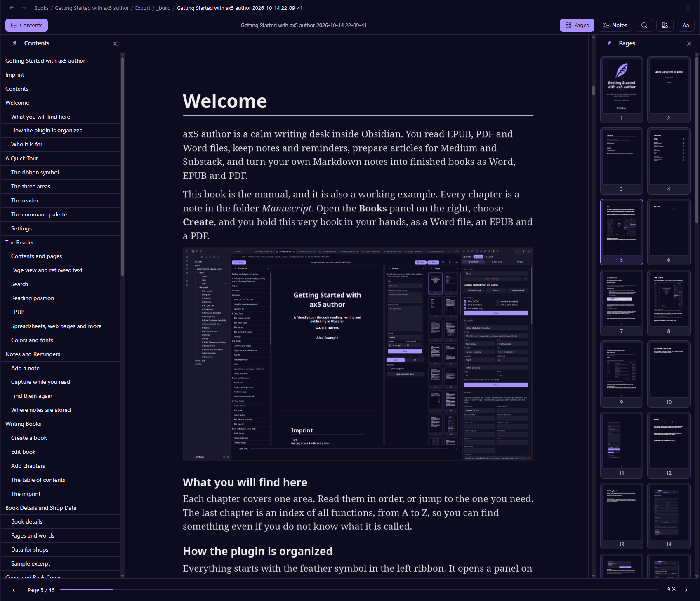The width and height of the screenshot is (700, 601).
Task: Go to 'The ribbon symbol' section
Action: pyautogui.click(x=61, y=172)
